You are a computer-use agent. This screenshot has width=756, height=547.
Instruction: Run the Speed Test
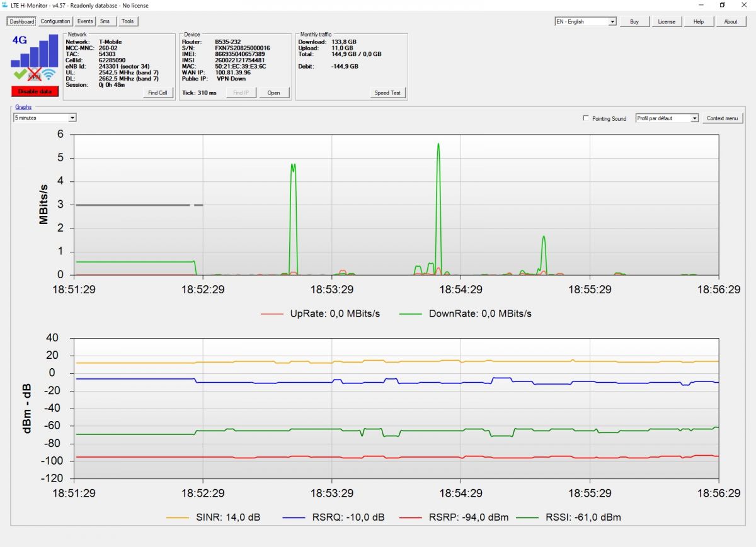coord(387,93)
